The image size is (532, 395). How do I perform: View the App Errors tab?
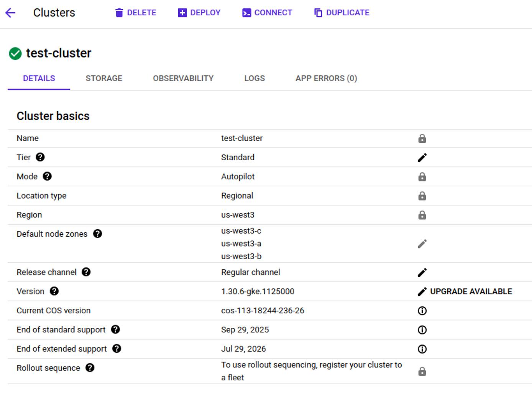click(326, 78)
